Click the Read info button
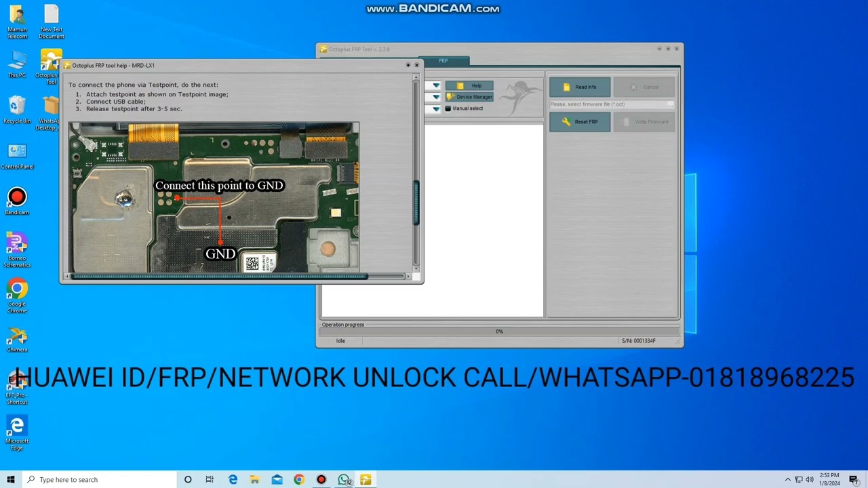Screen dimensions: 868x488 point(580,86)
